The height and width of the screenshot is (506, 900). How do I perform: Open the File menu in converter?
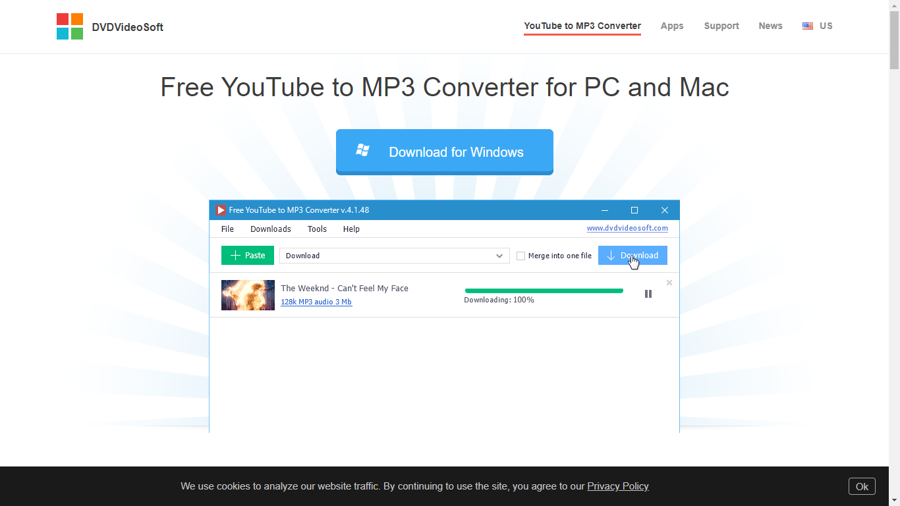227,229
